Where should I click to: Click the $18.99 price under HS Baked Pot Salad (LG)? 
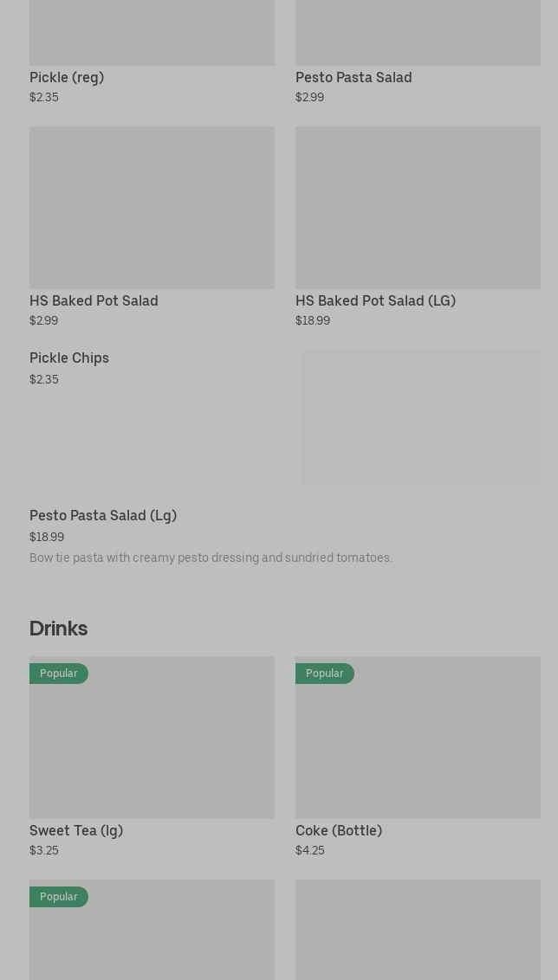[x=313, y=321]
